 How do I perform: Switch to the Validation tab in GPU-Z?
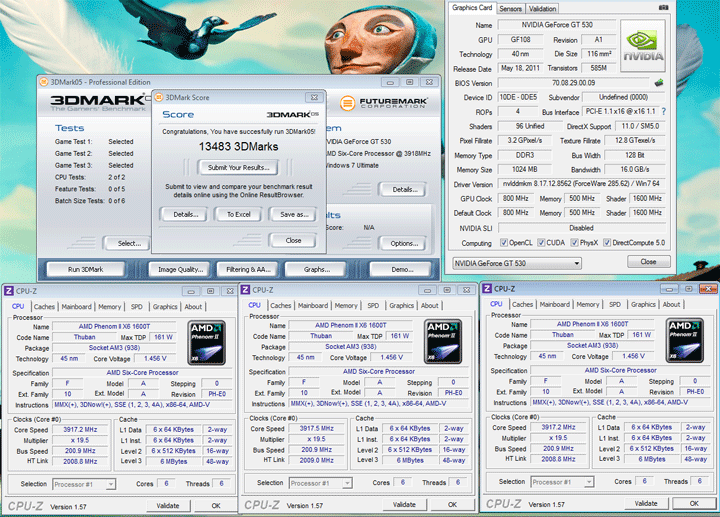[542, 8]
